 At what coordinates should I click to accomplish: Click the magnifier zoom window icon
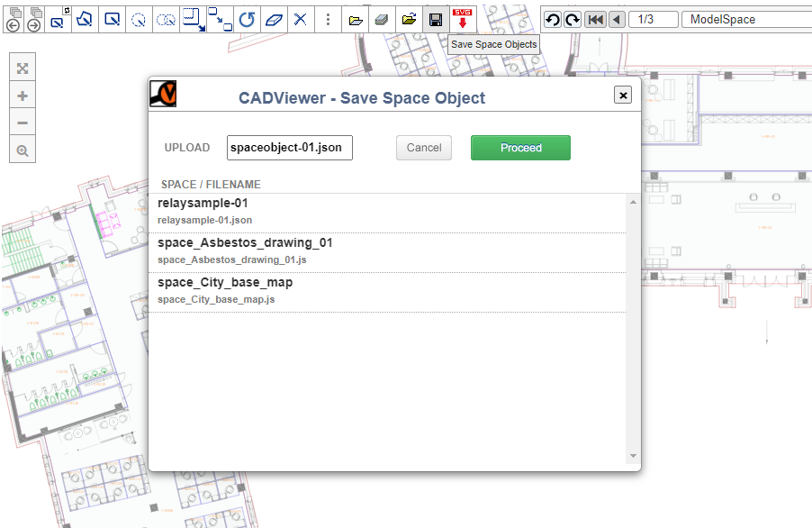click(x=23, y=150)
